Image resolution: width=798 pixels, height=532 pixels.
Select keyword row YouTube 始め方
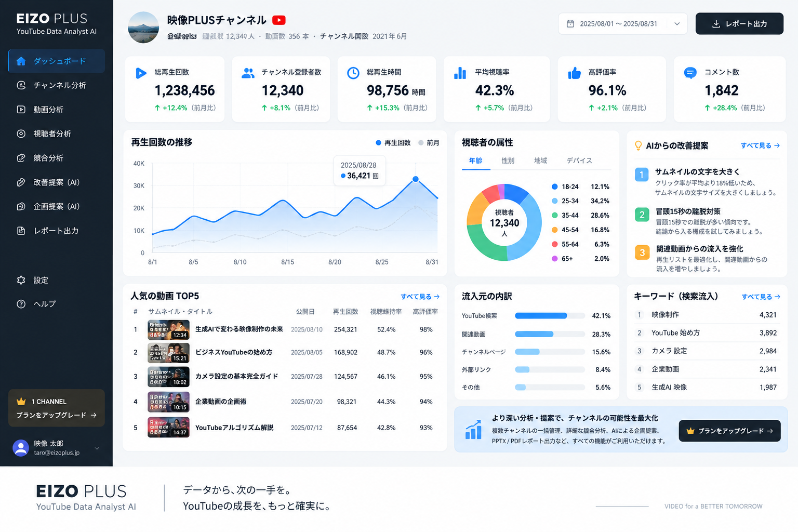pos(707,333)
